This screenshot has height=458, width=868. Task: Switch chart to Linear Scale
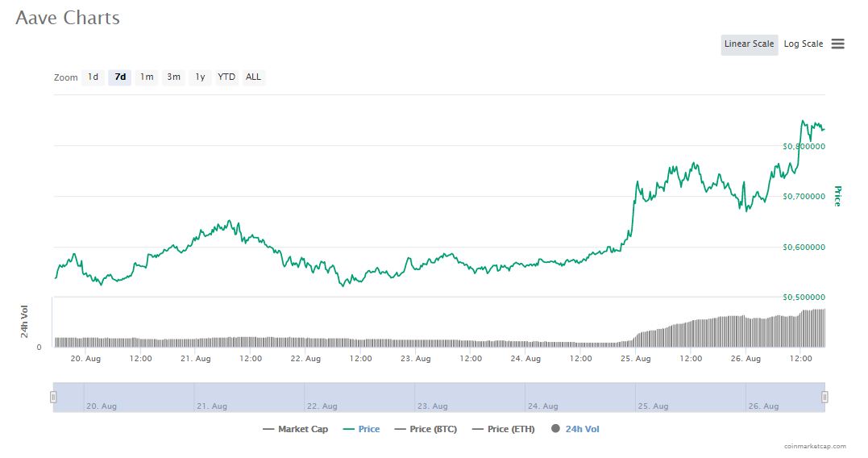coord(749,44)
